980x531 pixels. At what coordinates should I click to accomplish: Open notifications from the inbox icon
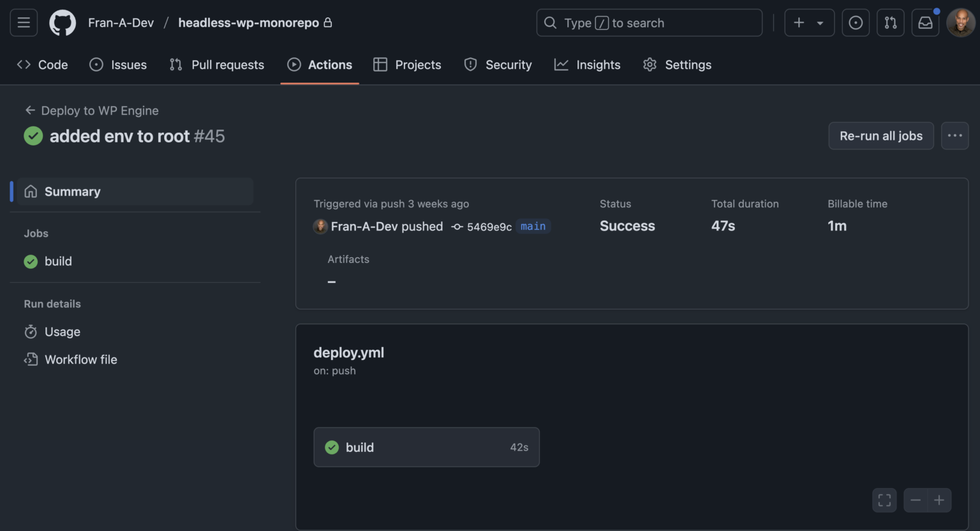[x=925, y=22]
